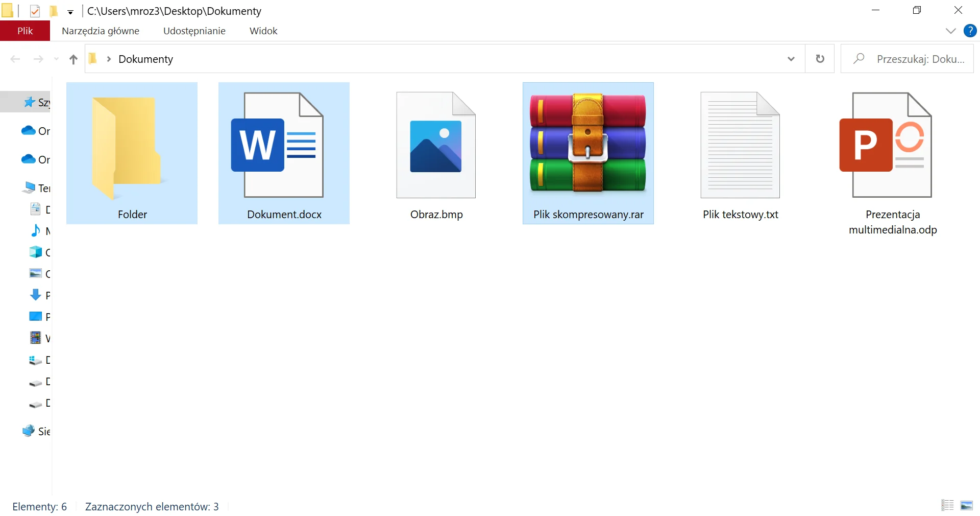Open recent locations dropdown arrow

pos(56,59)
